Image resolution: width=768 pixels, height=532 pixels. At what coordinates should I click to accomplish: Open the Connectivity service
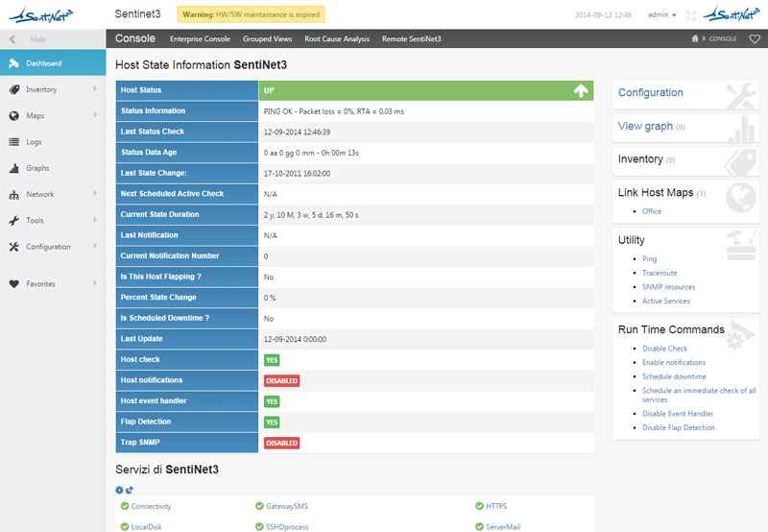pyautogui.click(x=151, y=506)
